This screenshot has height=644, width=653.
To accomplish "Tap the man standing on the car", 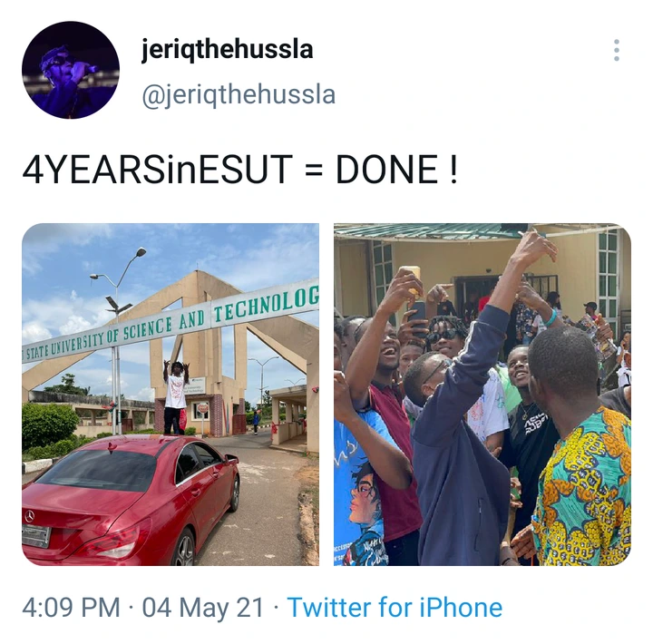I will [x=175, y=397].
